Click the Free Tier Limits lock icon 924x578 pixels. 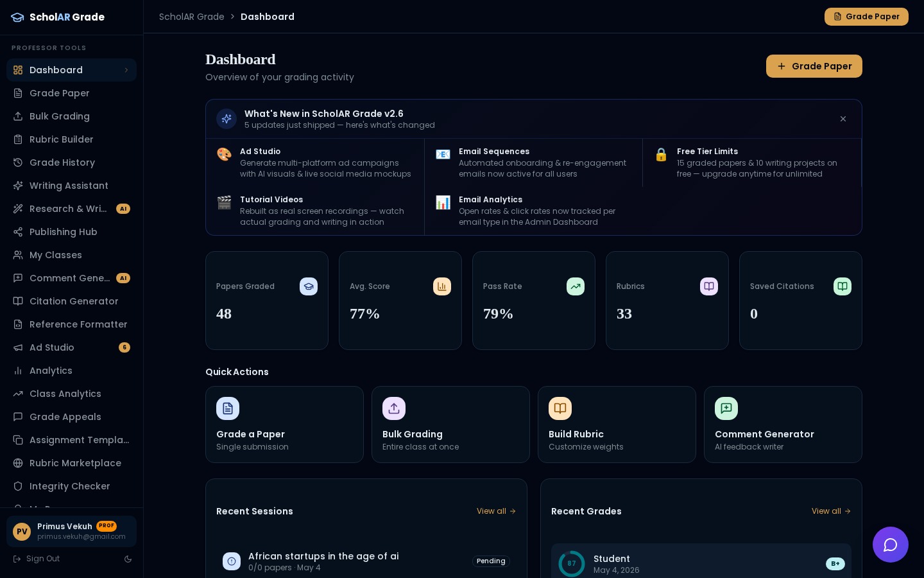point(661,154)
